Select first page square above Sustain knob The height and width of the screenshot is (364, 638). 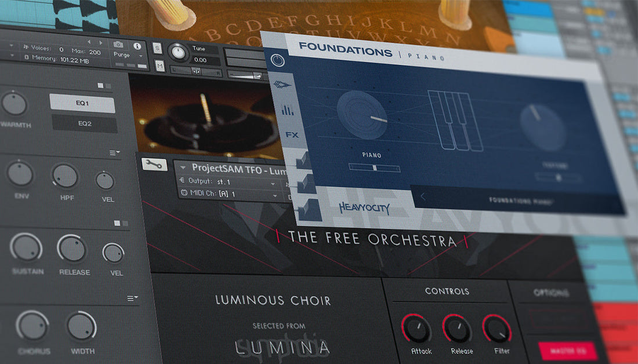(117, 223)
